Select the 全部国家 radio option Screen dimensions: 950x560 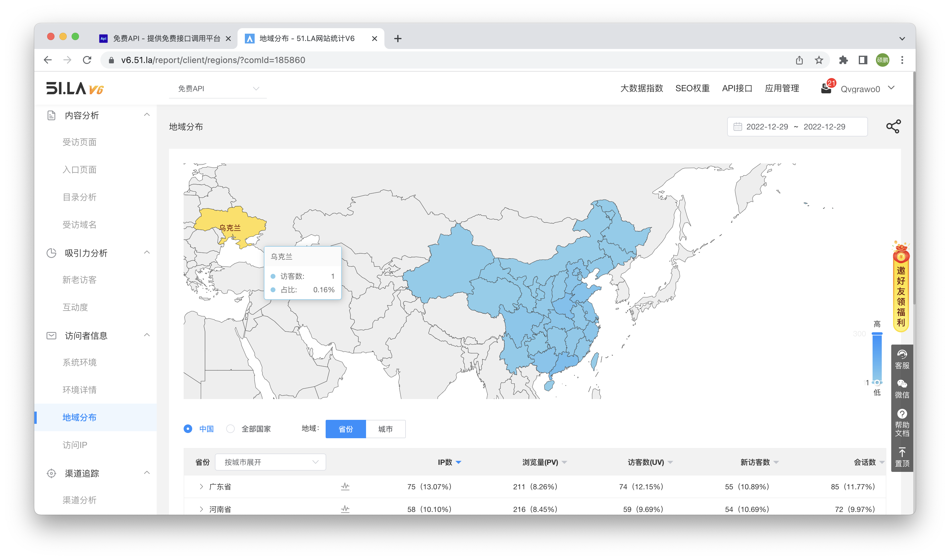(x=230, y=429)
